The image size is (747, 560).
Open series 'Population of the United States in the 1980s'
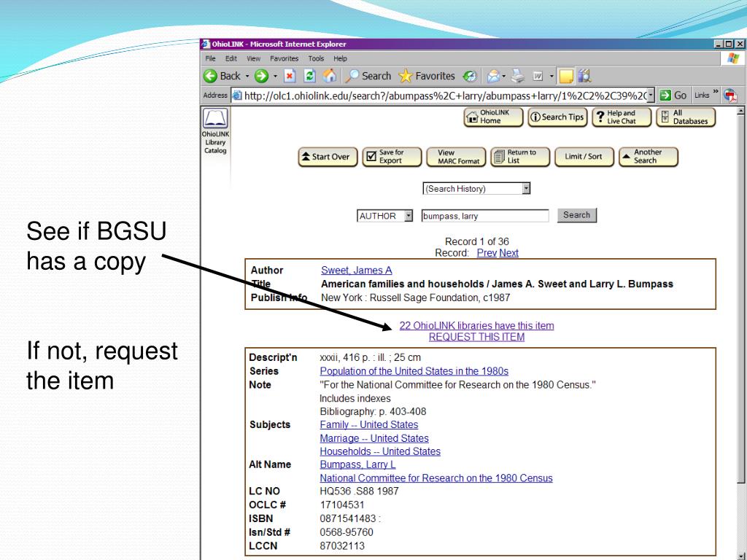pos(414,371)
